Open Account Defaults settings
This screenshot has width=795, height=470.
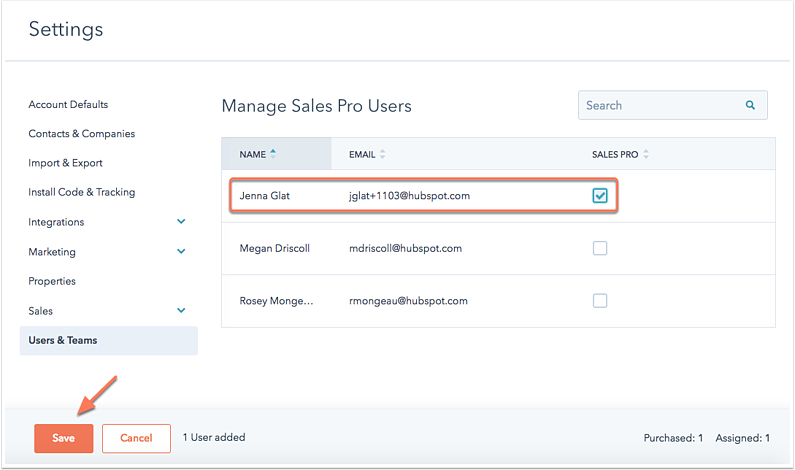click(68, 104)
